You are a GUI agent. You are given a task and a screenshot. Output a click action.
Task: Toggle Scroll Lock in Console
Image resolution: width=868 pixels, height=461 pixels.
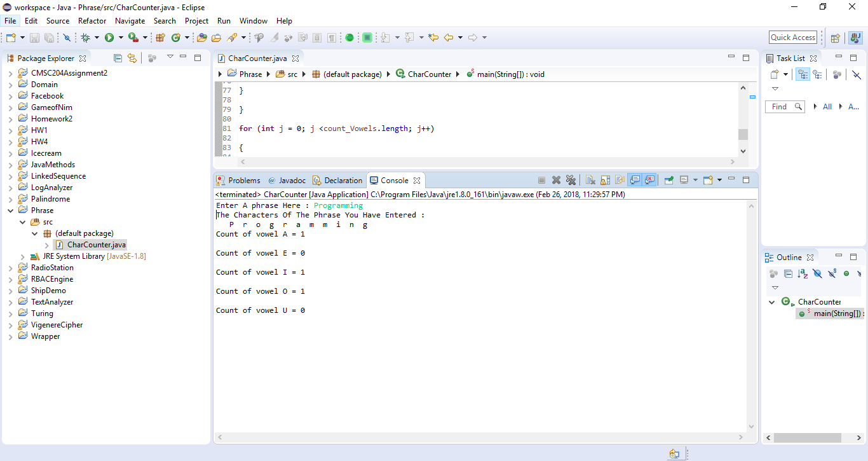click(x=605, y=181)
